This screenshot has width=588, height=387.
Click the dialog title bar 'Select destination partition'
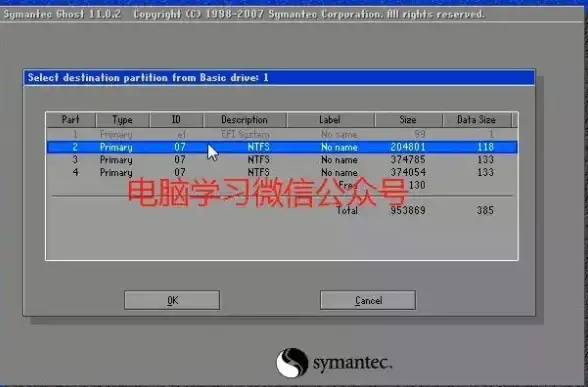pyautogui.click(x=279, y=78)
